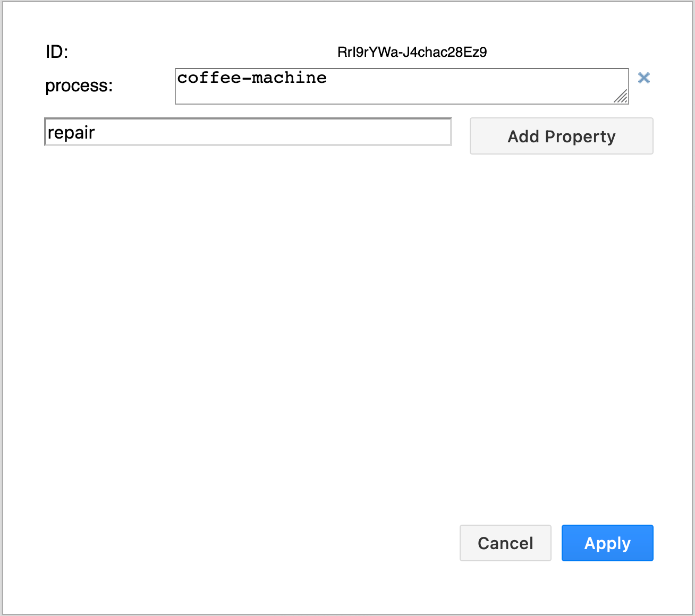Click the delete icon beside coffee-machine field
The width and height of the screenshot is (695, 616).
pos(644,78)
